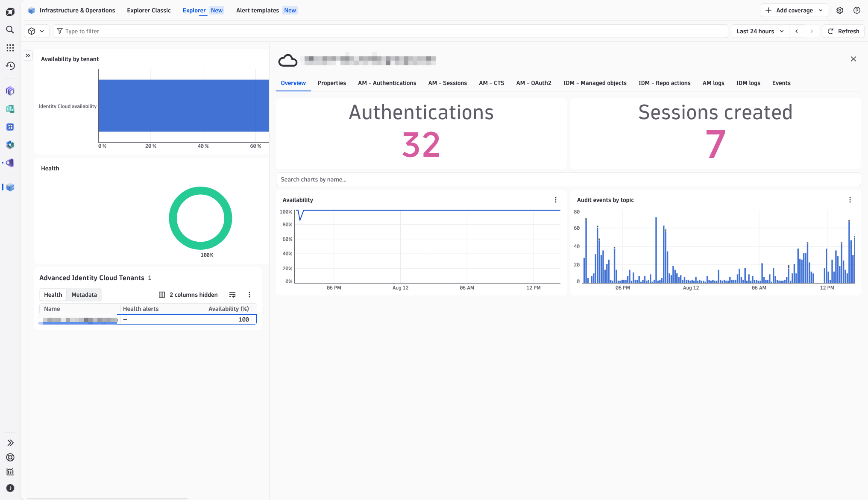Open the teal dashboard app icon in sidebar
The image size is (868, 500).
click(x=10, y=109)
